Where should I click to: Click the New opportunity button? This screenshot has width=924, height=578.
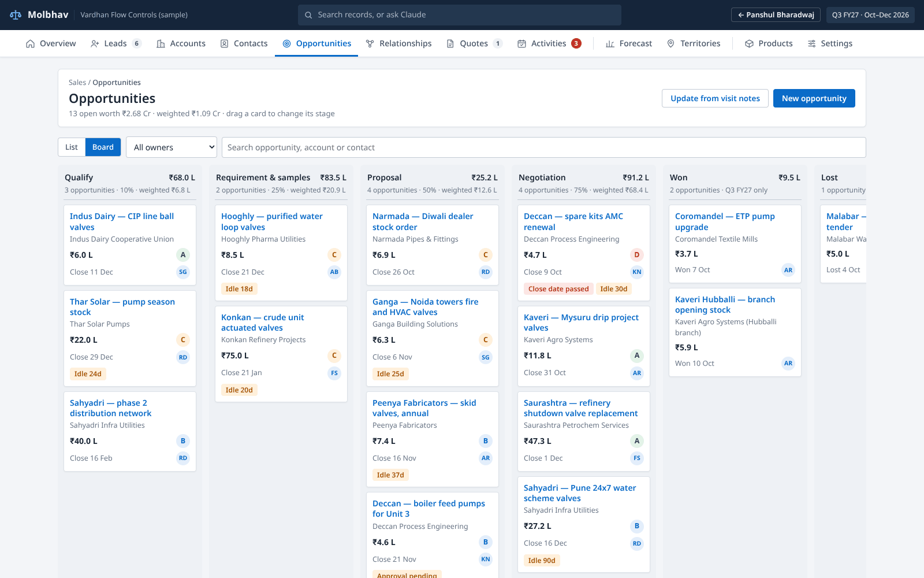tap(814, 98)
